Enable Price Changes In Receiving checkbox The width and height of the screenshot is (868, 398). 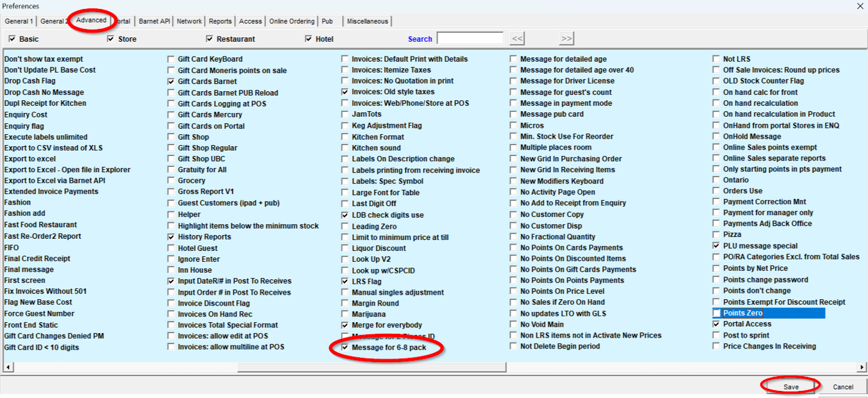click(x=717, y=347)
